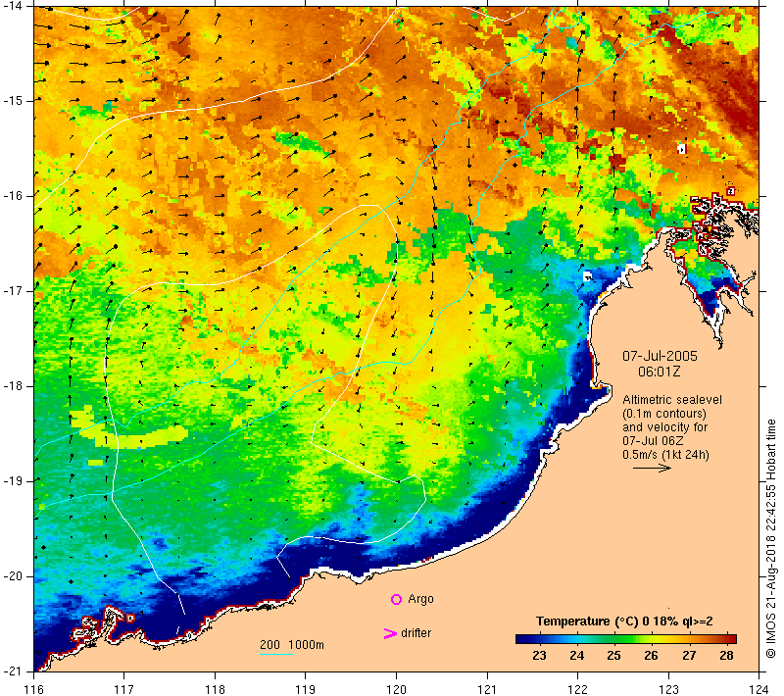The height and width of the screenshot is (696, 784).
Task: Click the temperature color bar legend
Action: [x=626, y=639]
